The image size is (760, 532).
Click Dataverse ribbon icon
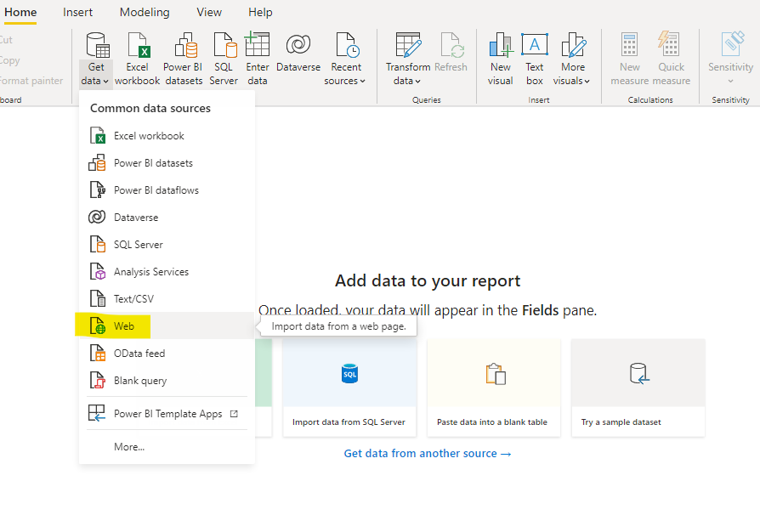(x=298, y=44)
